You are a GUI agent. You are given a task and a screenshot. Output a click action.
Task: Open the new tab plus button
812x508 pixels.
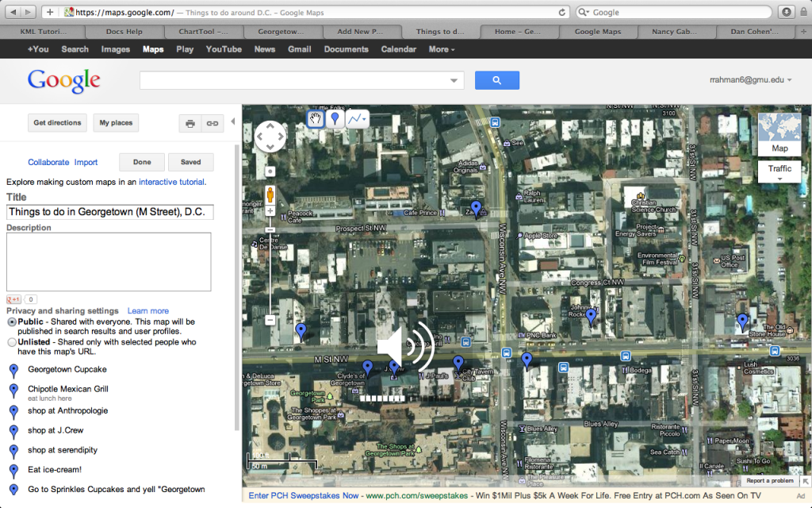[x=803, y=32]
